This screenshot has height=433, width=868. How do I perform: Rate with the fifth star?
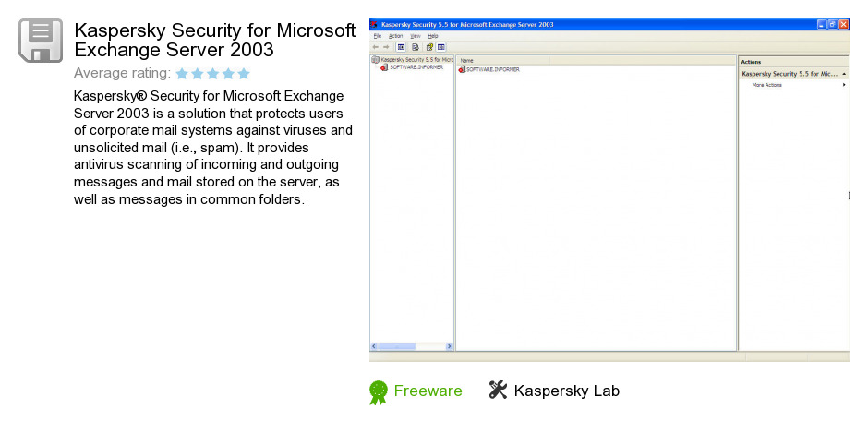(x=244, y=74)
